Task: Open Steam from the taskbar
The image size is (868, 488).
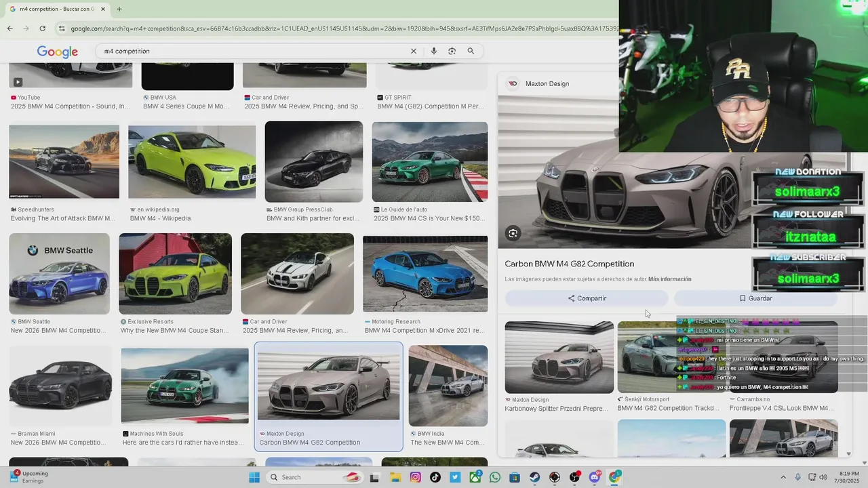Action: point(535,477)
